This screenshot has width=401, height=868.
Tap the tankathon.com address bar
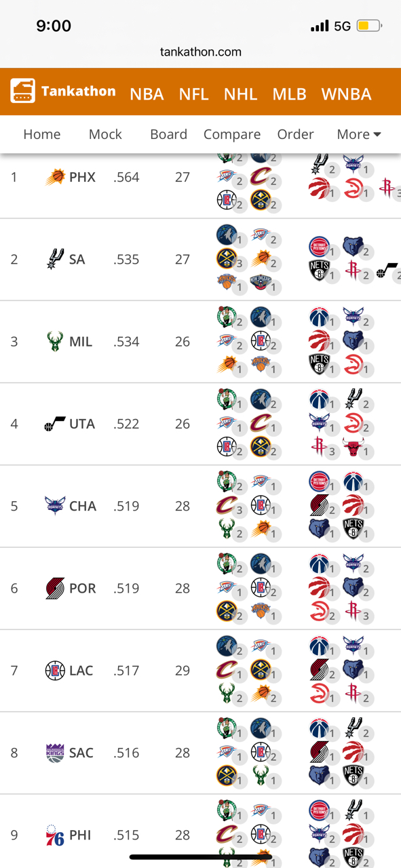tap(200, 52)
